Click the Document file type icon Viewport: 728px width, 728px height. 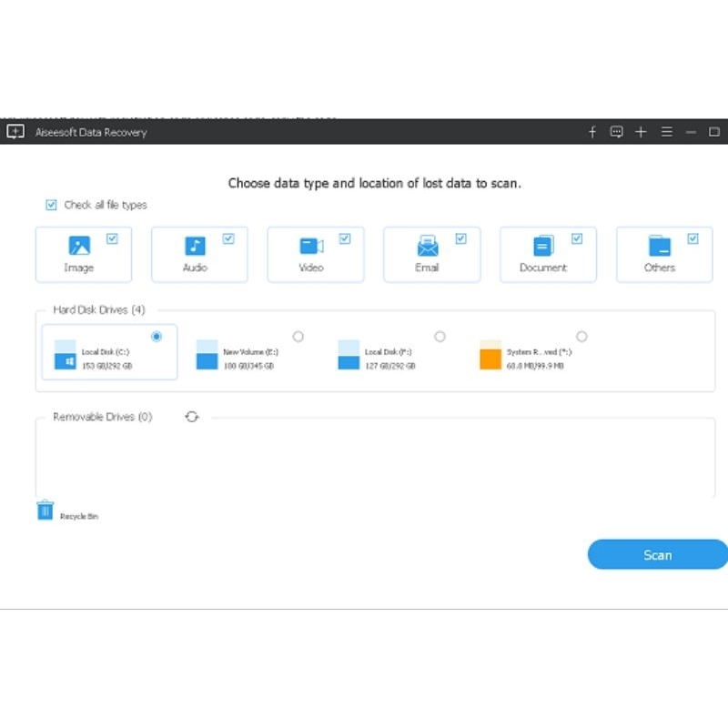point(543,246)
